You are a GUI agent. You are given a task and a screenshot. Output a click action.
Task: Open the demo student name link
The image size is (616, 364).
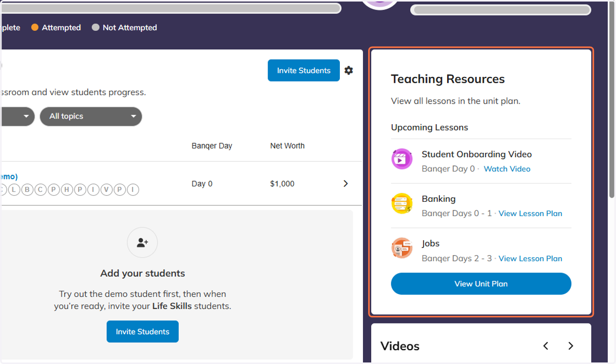point(9,176)
